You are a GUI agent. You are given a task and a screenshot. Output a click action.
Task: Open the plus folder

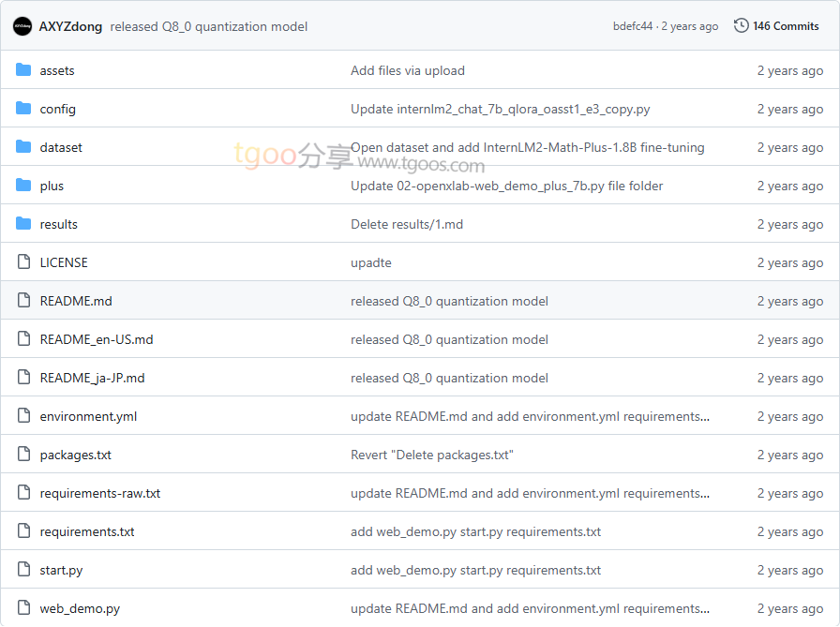[x=52, y=186]
